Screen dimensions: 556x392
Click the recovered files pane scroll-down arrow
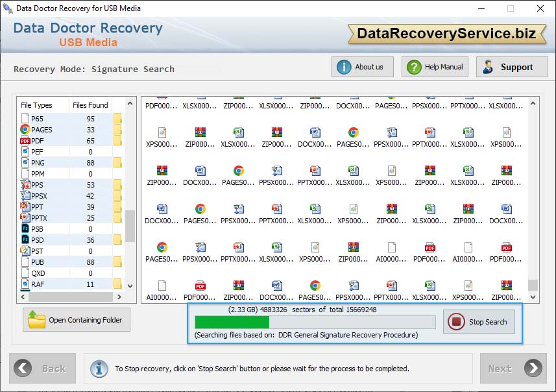click(533, 297)
